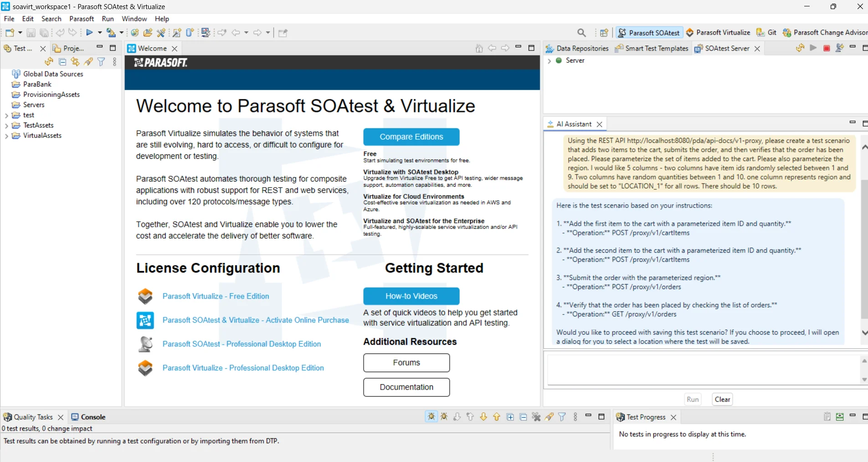Viewport: 868px width, 462px height.
Task: Click Collapse All icon in Test panel
Action: pyautogui.click(x=62, y=62)
